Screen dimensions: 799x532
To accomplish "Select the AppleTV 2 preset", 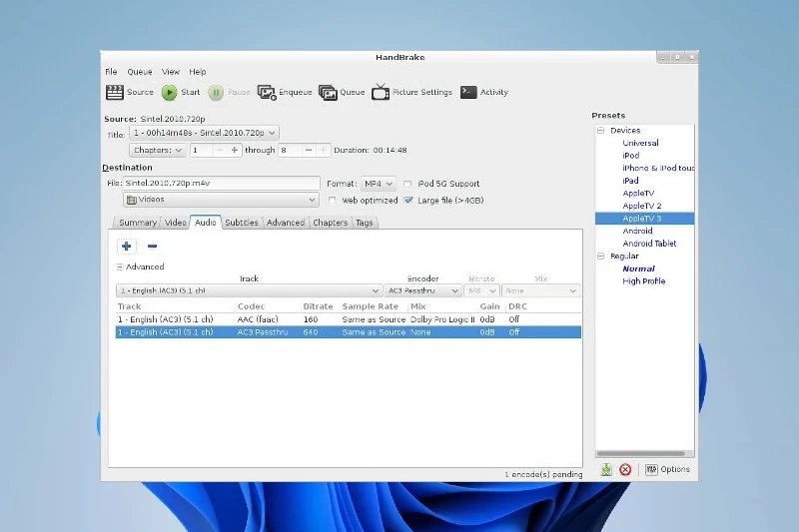I will click(x=642, y=206).
